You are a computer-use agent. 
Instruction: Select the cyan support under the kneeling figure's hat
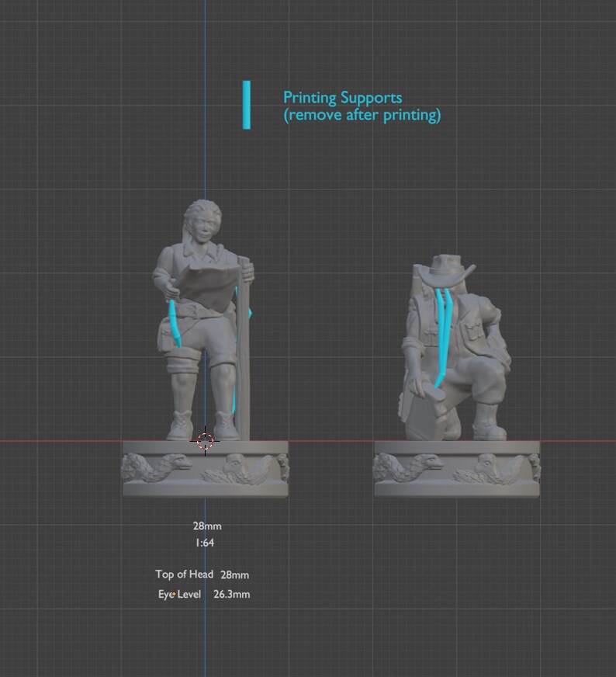click(442, 337)
